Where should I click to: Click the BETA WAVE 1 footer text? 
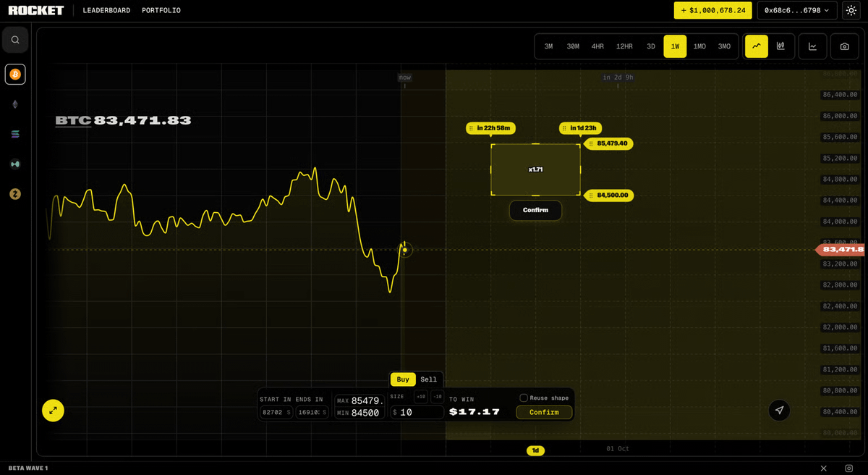click(28, 468)
